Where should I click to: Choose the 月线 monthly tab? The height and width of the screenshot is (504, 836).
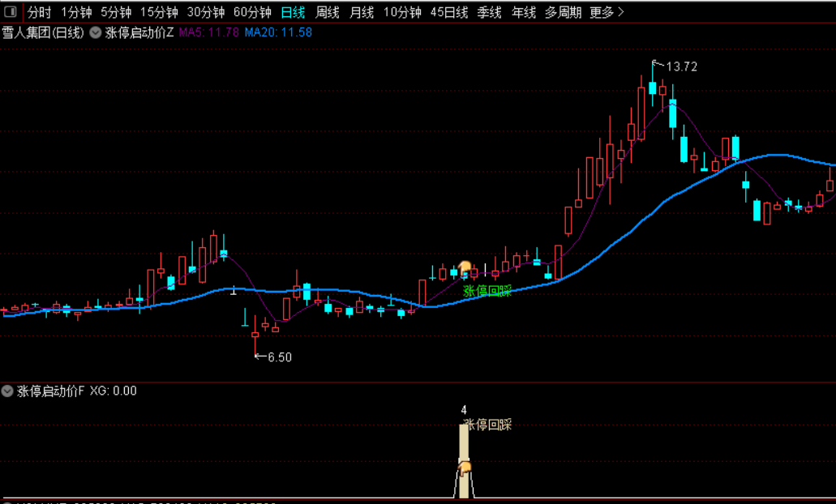(x=362, y=12)
